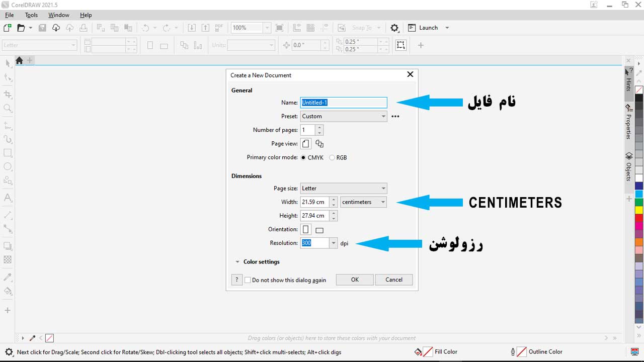Click the New Document icon in toolbar
644x362 pixels.
8,28
